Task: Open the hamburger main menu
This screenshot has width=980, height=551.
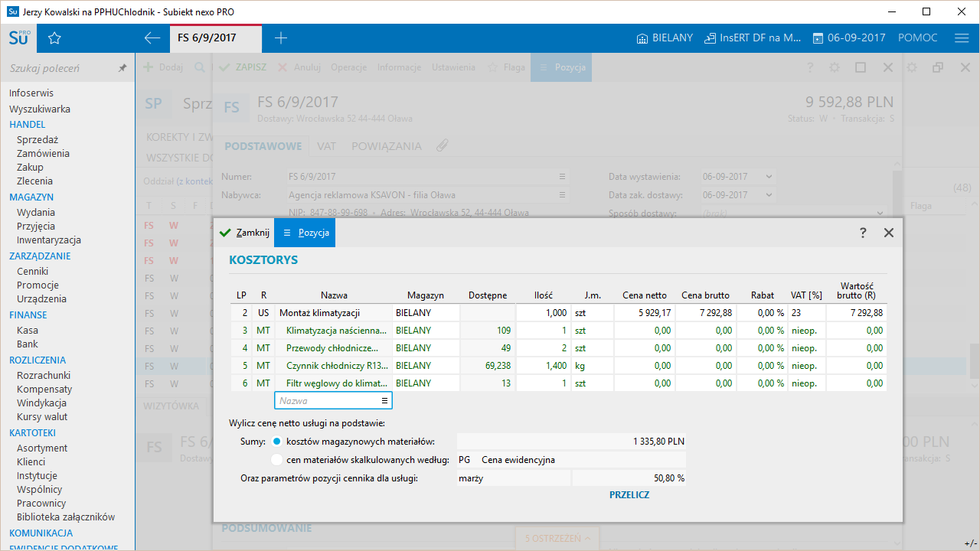Action: coord(962,38)
